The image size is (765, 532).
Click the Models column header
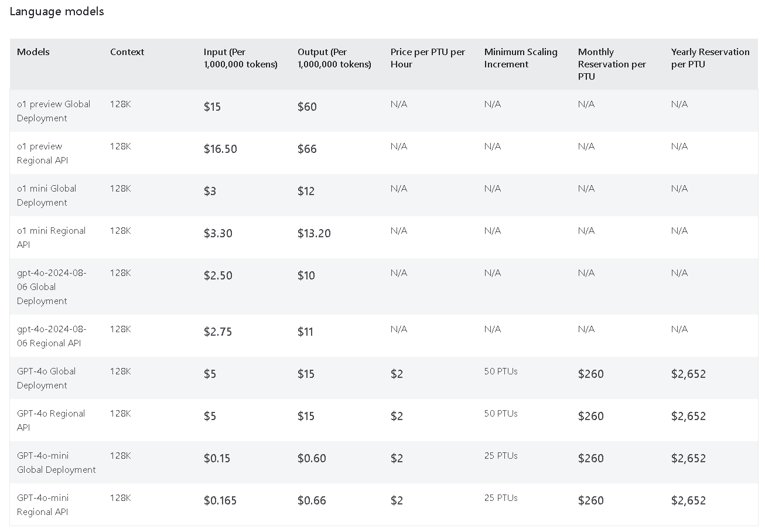coord(33,52)
